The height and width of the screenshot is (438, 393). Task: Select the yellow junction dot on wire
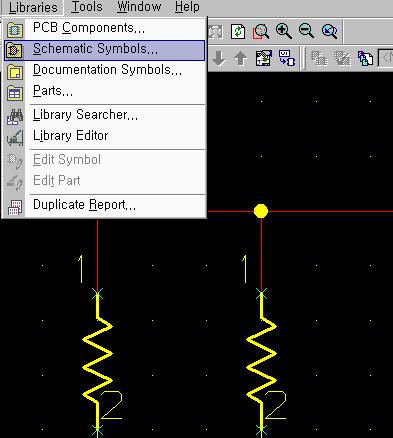261,211
